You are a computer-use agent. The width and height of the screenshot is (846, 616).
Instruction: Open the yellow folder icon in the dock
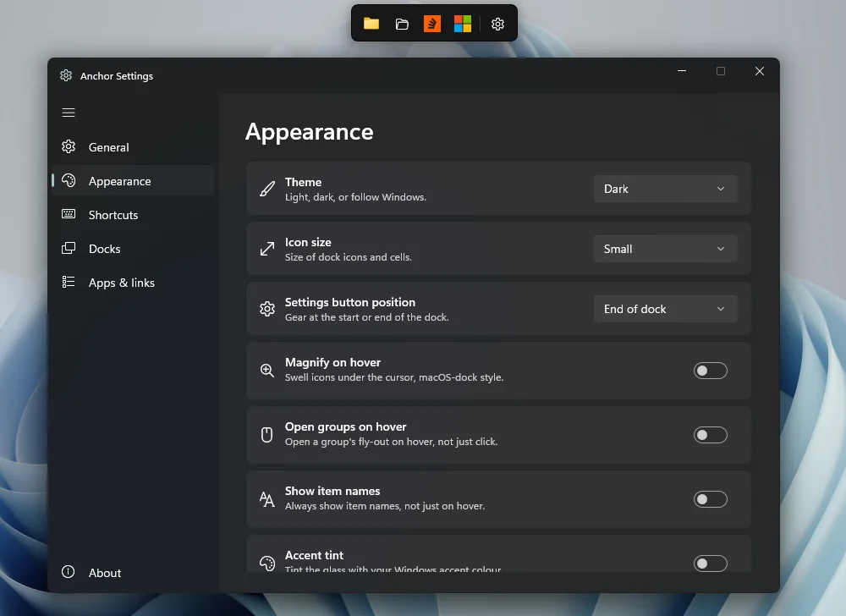(371, 24)
